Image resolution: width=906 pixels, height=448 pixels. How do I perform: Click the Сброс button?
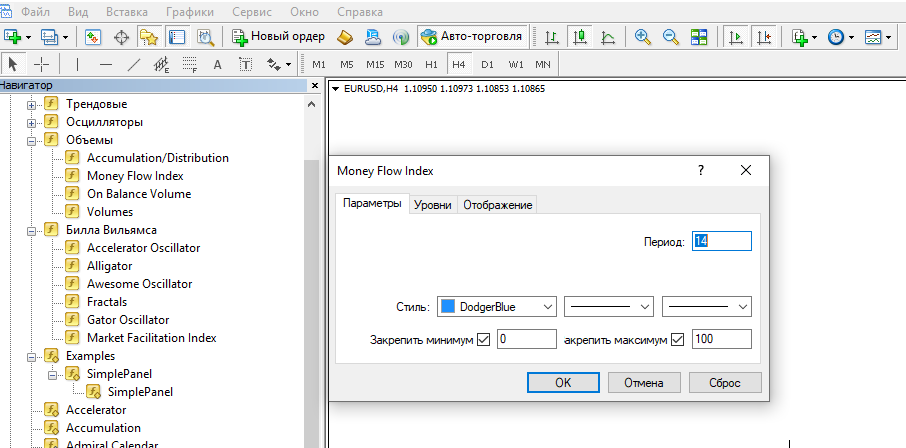[725, 383]
